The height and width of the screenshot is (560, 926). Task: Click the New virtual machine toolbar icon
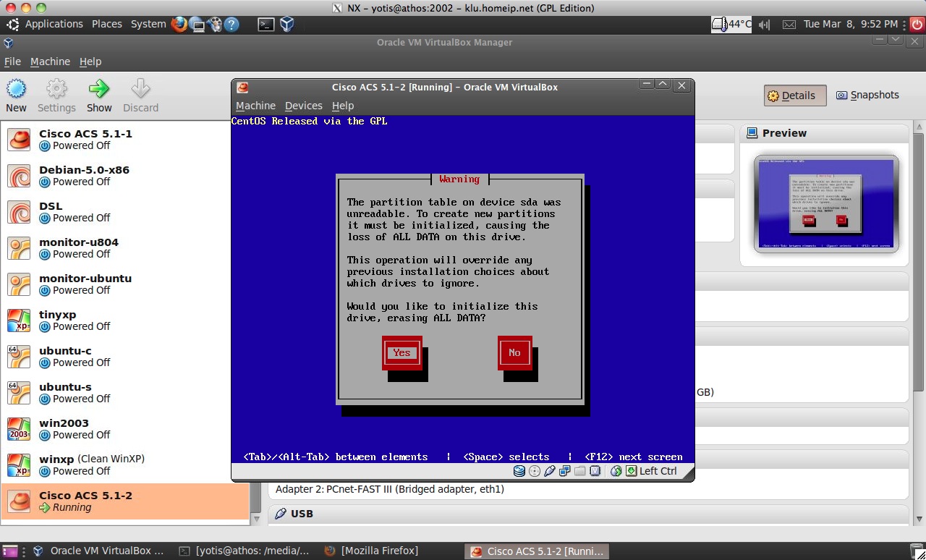[x=16, y=89]
